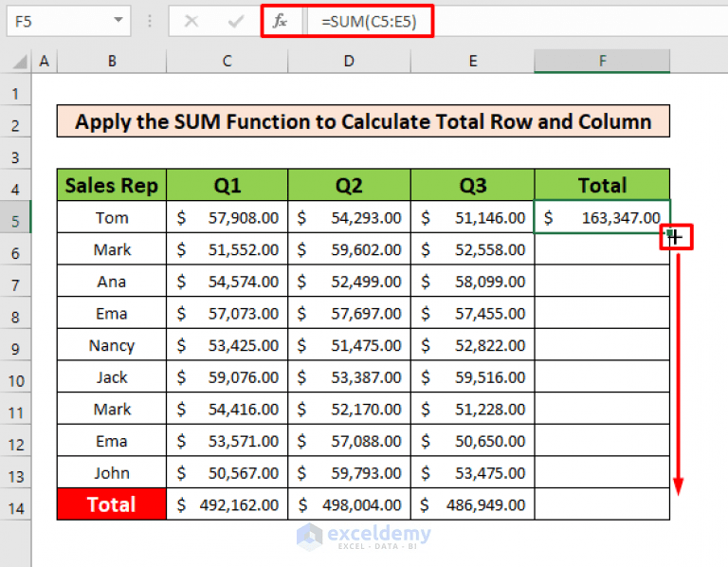Select the Q1 value 51,552.00
The width and height of the screenshot is (728, 567).
point(227,249)
